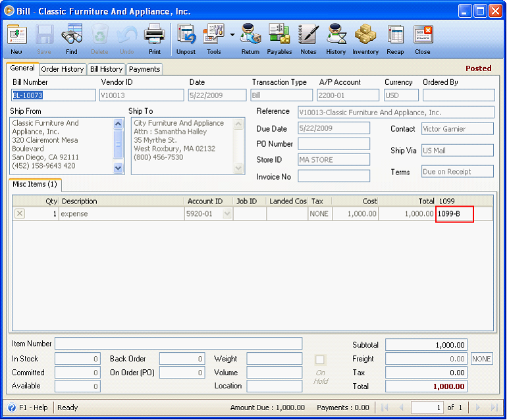Click the Cost 1,000.00 cell

(x=355, y=214)
